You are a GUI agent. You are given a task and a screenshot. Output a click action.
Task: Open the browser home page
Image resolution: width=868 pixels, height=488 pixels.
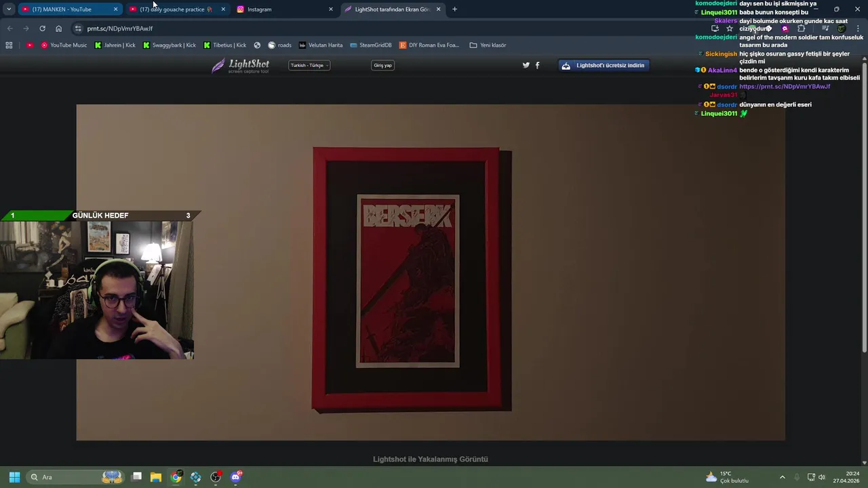pos(58,28)
